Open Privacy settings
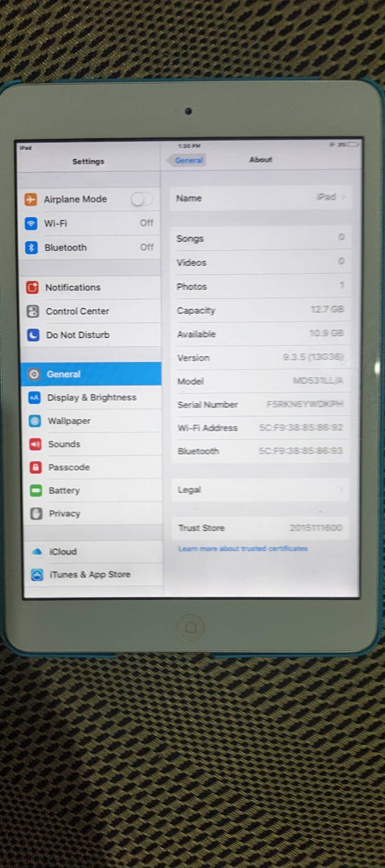This screenshot has height=868, width=385. [x=93, y=513]
